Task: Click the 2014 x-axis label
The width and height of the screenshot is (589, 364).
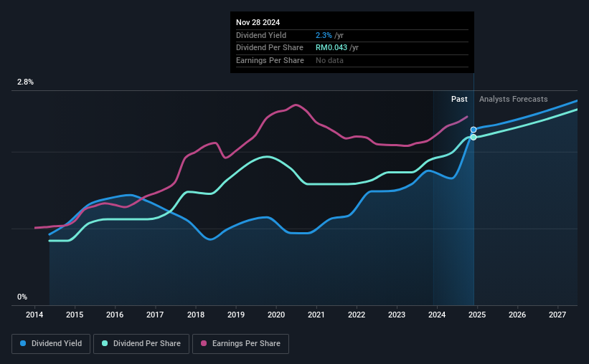Action: click(x=34, y=315)
